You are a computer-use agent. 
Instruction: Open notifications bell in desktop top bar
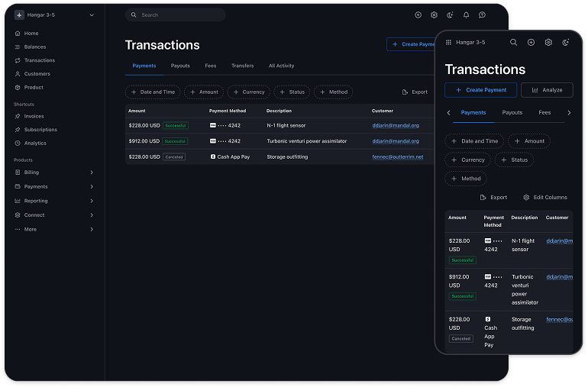pyautogui.click(x=466, y=15)
